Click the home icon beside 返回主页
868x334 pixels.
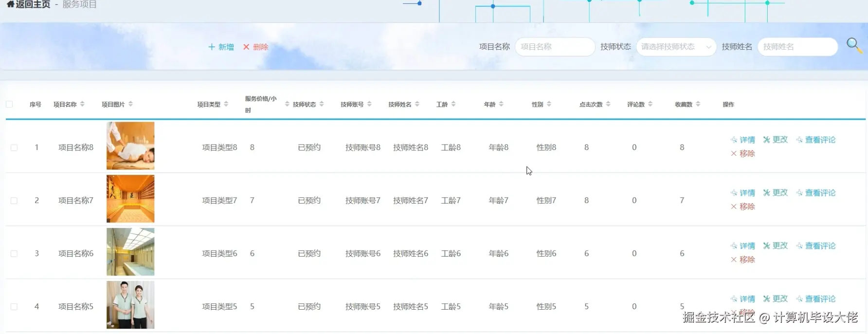point(10,4)
